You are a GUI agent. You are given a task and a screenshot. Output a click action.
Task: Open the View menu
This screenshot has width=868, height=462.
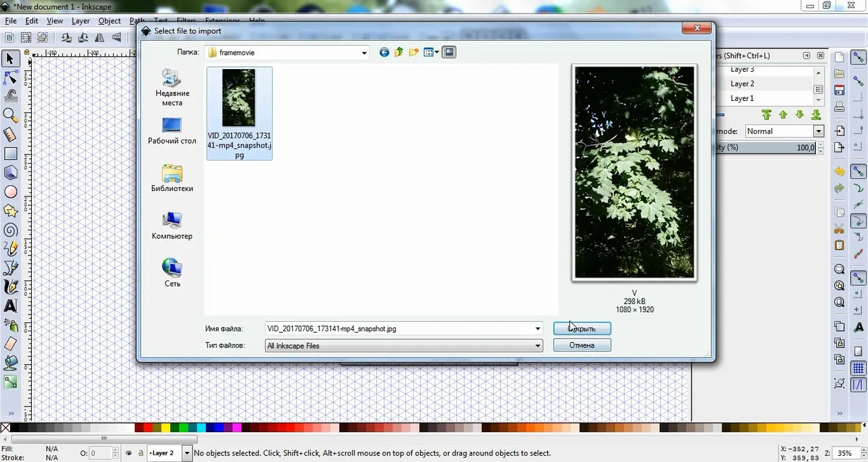click(x=55, y=21)
